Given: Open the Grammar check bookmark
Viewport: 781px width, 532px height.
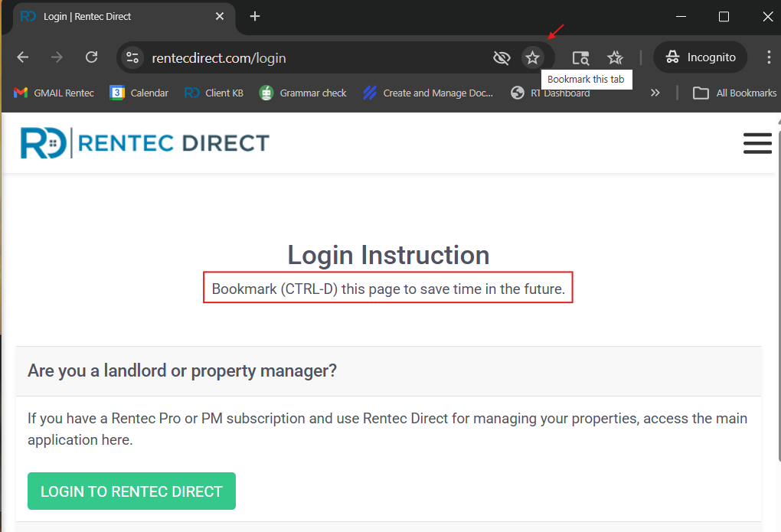Looking at the screenshot, I should pos(303,93).
